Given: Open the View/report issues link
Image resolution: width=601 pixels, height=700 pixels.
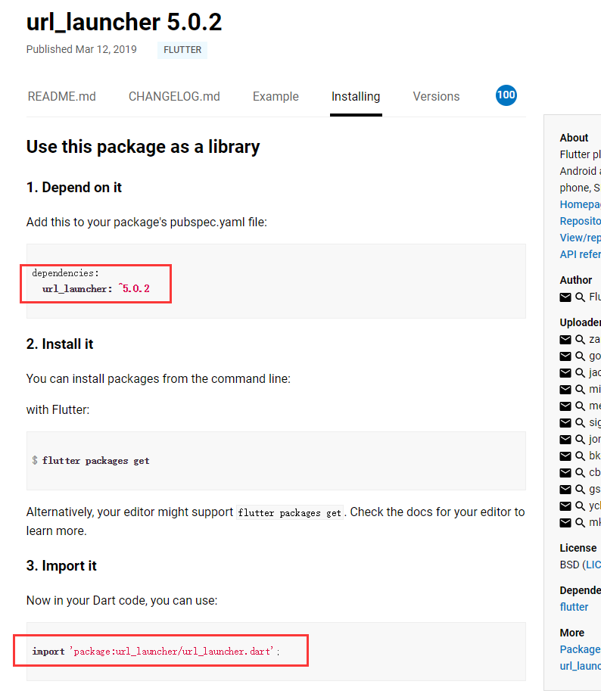Looking at the screenshot, I should pyautogui.click(x=580, y=238).
